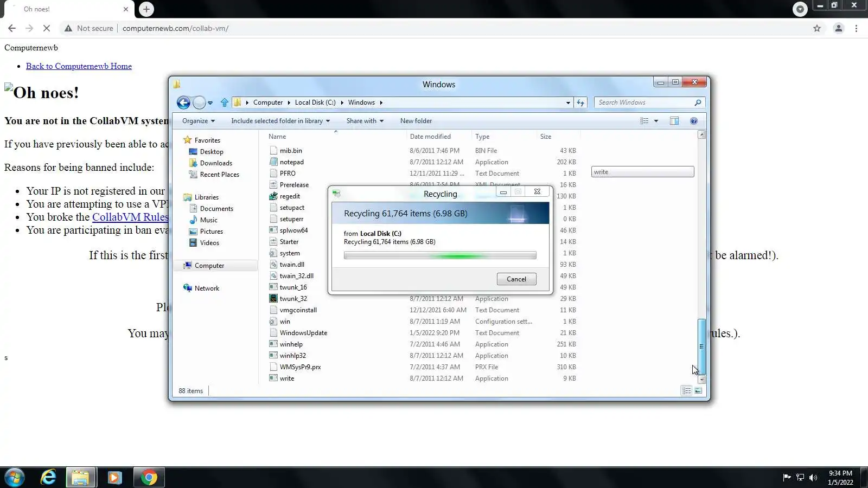Viewport: 868px width, 488px height.
Task: Click the Change your view icon
Action: [x=644, y=121]
